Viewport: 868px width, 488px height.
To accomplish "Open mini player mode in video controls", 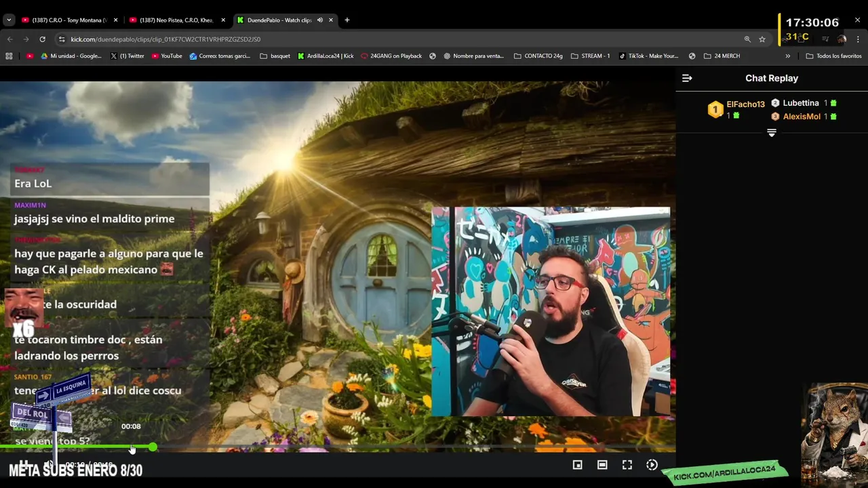I will click(577, 465).
